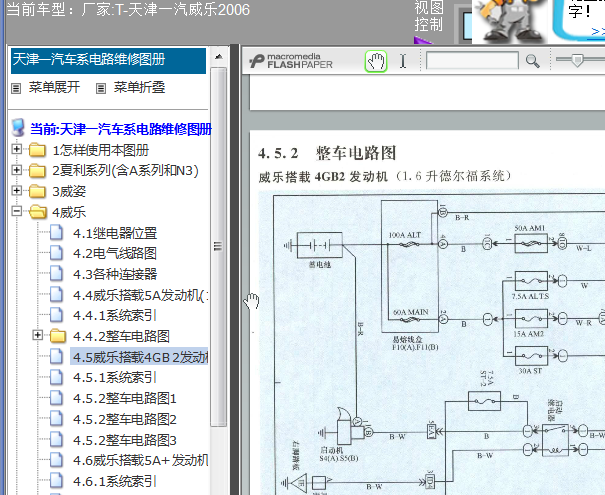605x495 pixels.
Task: Open the 4.2电气线路图 page
Action: pos(115,253)
